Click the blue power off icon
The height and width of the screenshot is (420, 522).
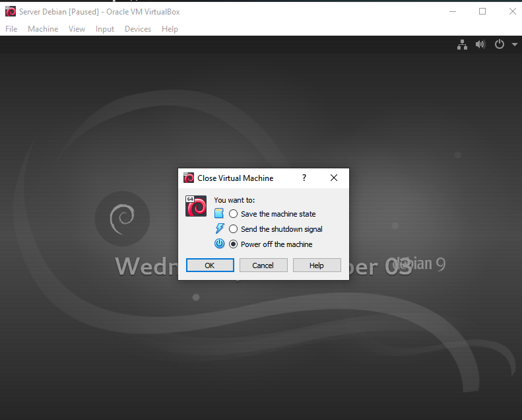point(220,244)
